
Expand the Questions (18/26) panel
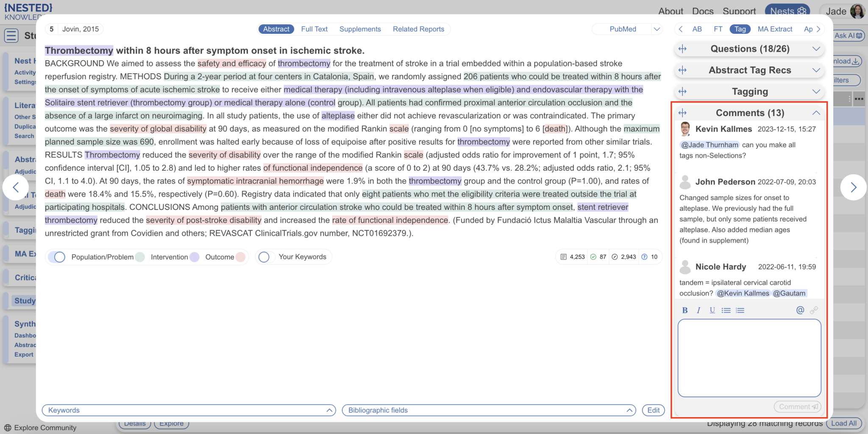pos(816,49)
